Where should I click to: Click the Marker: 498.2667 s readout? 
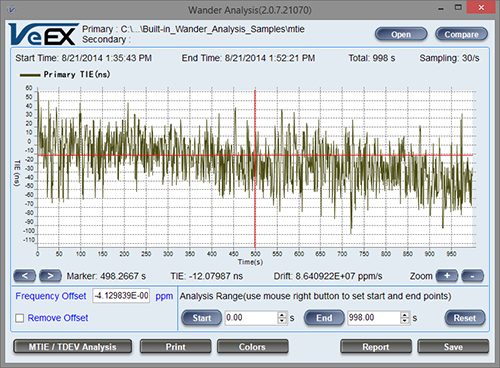click(x=106, y=276)
